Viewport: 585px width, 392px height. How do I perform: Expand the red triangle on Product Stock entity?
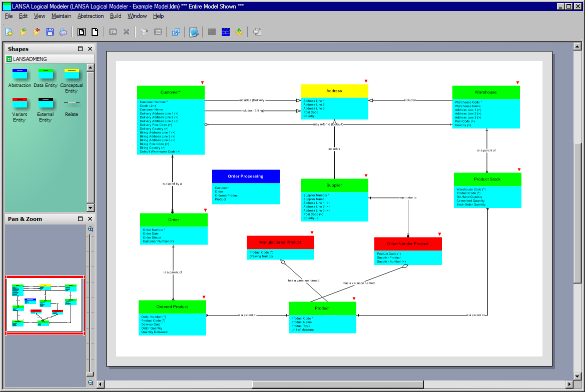pos(519,170)
